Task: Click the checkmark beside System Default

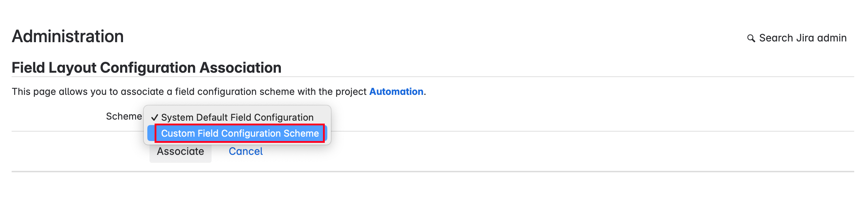Action: [x=155, y=117]
